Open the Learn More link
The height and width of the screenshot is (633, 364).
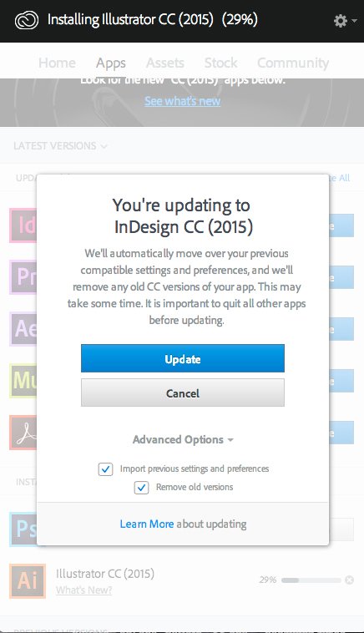(x=147, y=524)
